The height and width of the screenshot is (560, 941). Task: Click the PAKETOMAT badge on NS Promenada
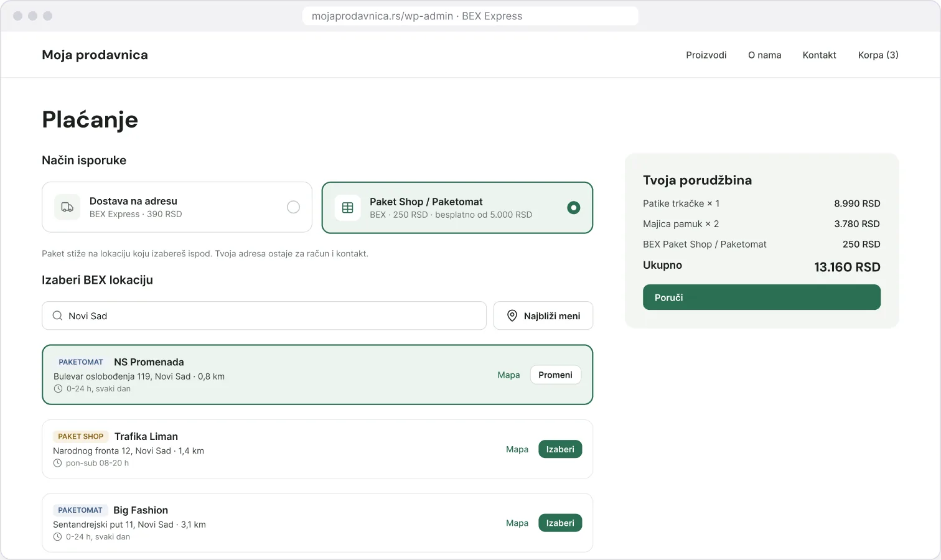coord(81,362)
